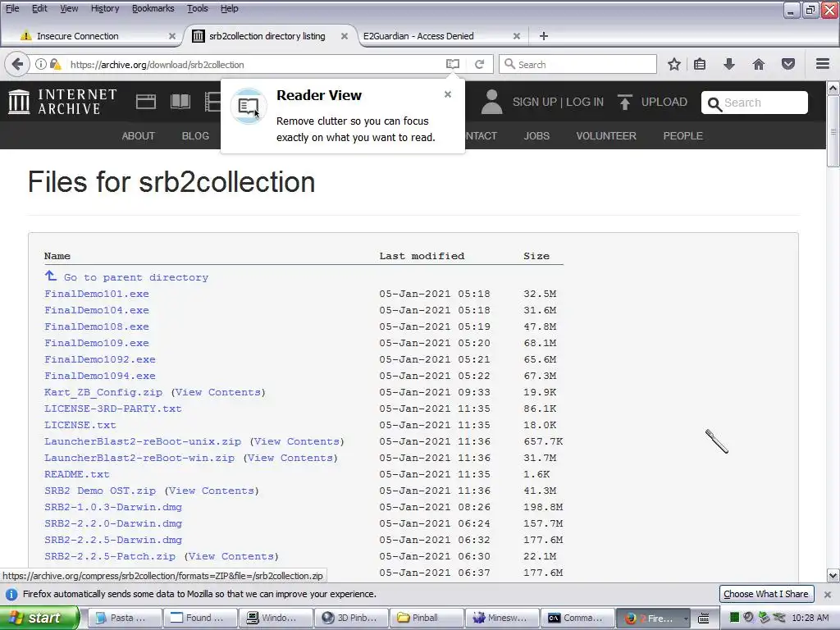This screenshot has width=840, height=630.
Task: Bookmark this page with the star icon
Action: [x=674, y=64]
